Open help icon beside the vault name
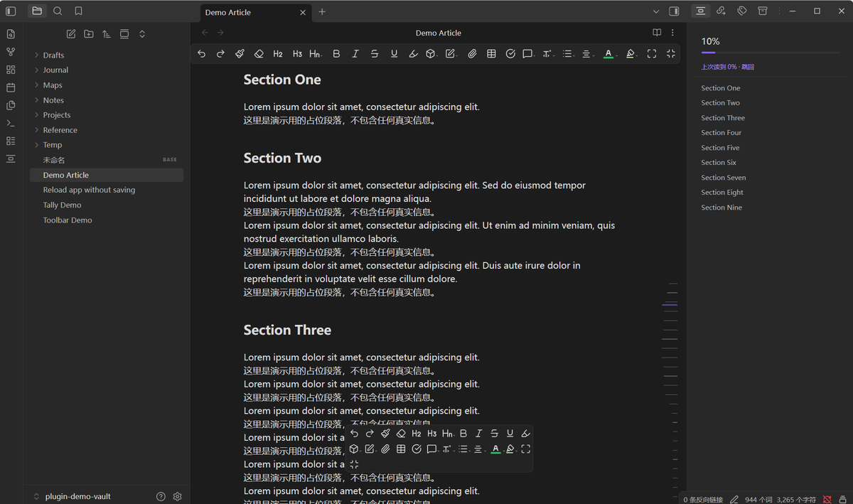 click(161, 496)
